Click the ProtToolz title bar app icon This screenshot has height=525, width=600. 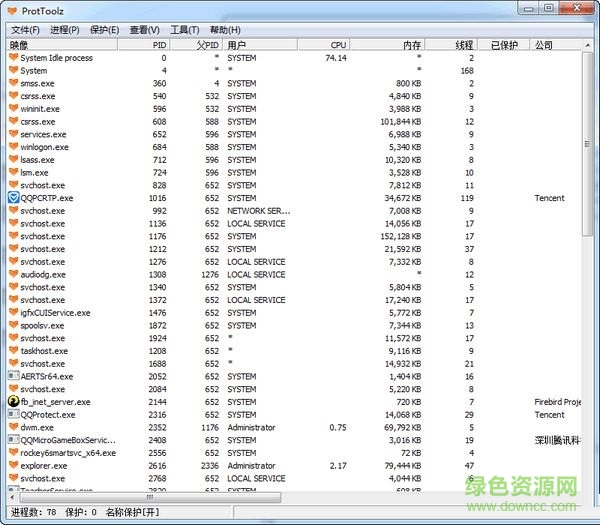click(12, 9)
